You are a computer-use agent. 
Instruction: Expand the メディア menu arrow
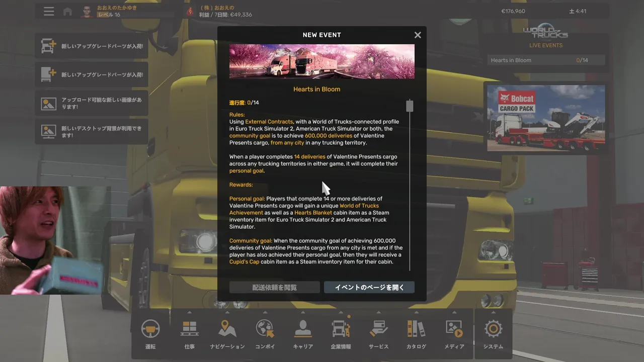(x=454, y=312)
